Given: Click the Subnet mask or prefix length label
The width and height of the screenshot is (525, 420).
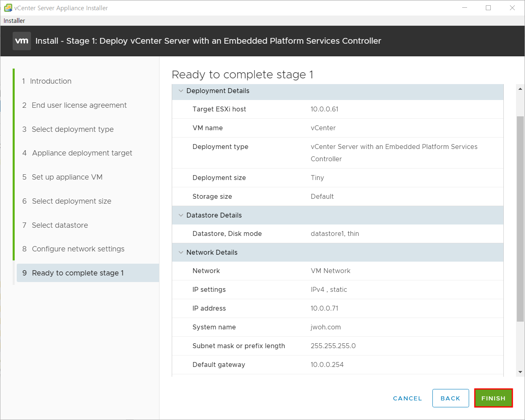Looking at the screenshot, I should coord(239,346).
